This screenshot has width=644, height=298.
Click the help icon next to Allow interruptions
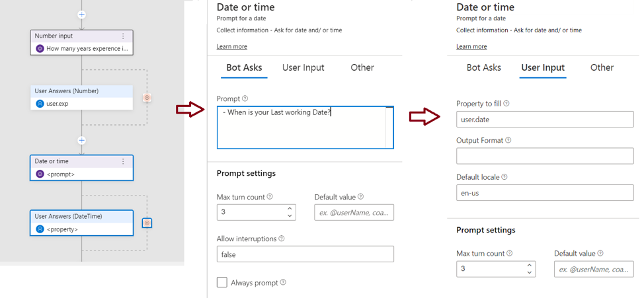282,239
